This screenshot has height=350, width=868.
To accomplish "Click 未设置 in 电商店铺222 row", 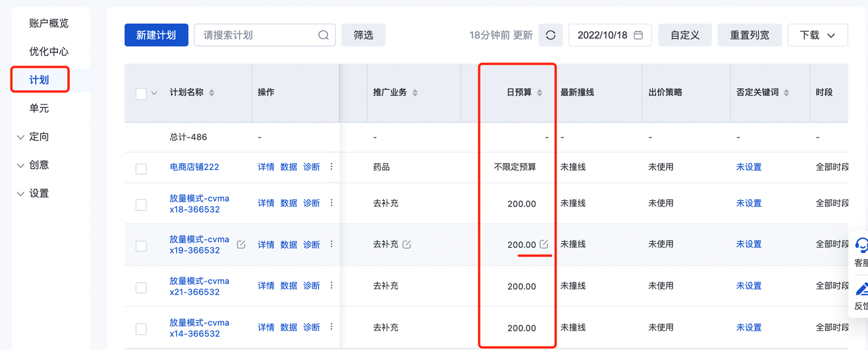I will coord(749,167).
